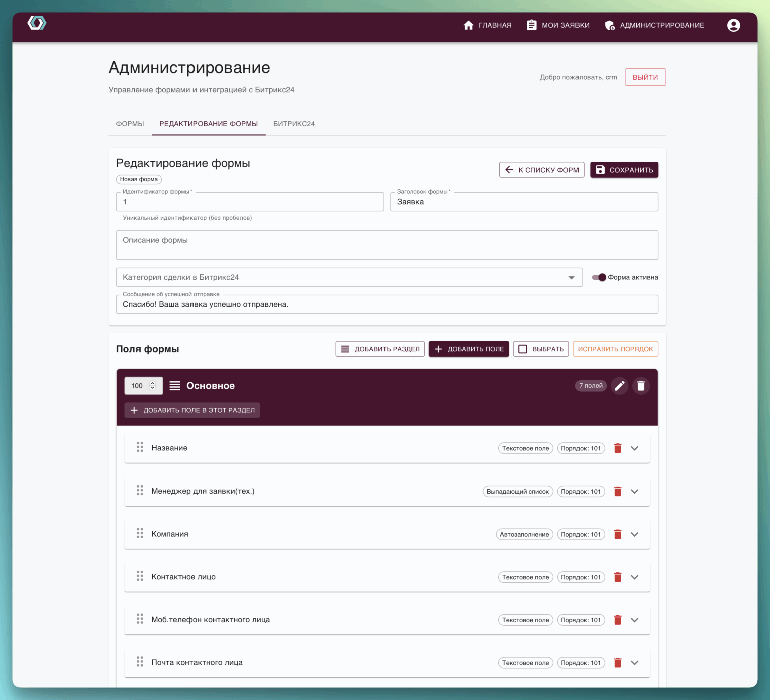
Task: Click the Исправить порядок button
Action: point(615,349)
